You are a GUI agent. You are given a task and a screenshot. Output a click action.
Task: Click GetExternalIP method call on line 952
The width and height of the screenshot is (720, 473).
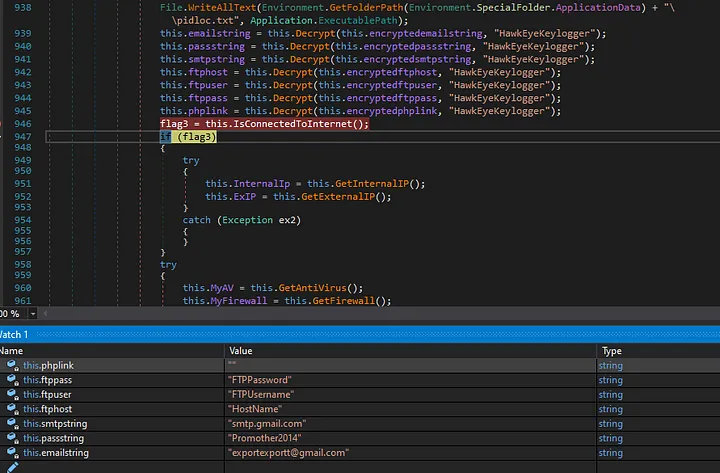point(338,197)
